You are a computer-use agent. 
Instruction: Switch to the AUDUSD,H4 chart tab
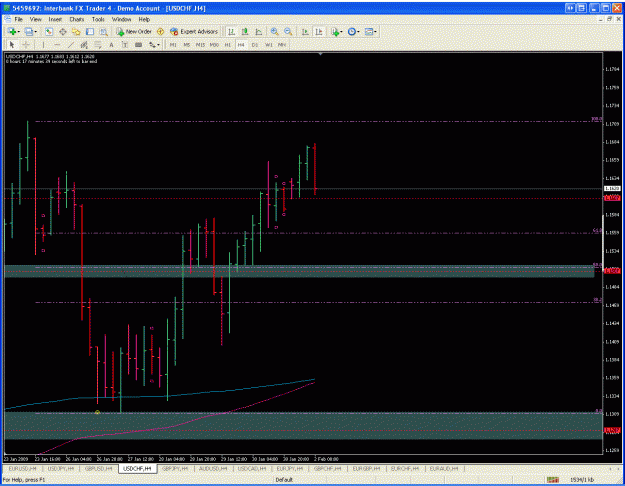[x=213, y=469]
